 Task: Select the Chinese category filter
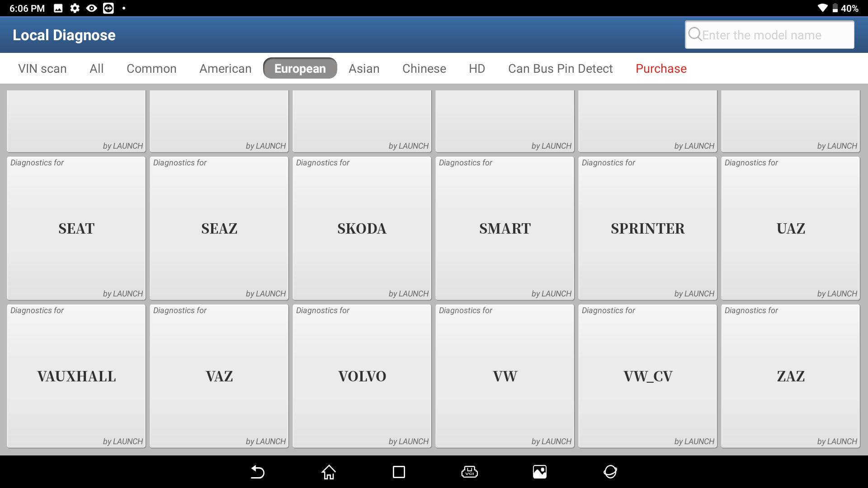point(425,69)
